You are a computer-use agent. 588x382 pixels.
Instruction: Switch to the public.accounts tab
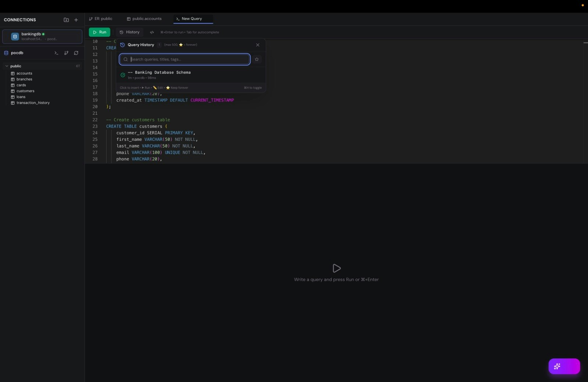point(144,18)
